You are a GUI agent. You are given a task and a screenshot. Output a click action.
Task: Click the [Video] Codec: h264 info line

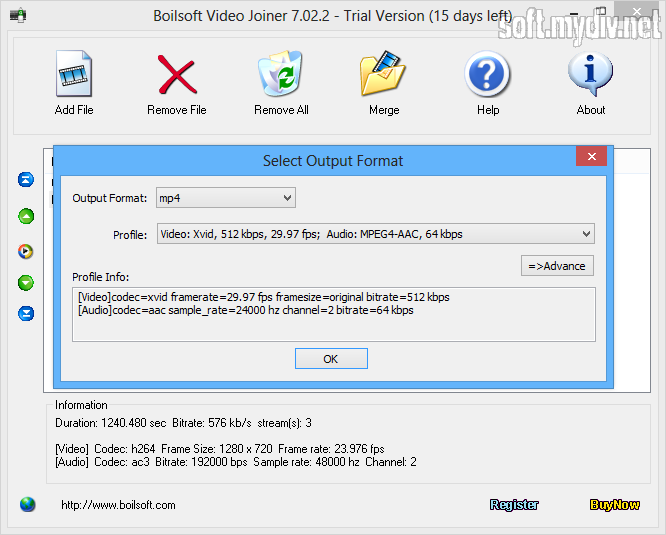click(x=220, y=449)
